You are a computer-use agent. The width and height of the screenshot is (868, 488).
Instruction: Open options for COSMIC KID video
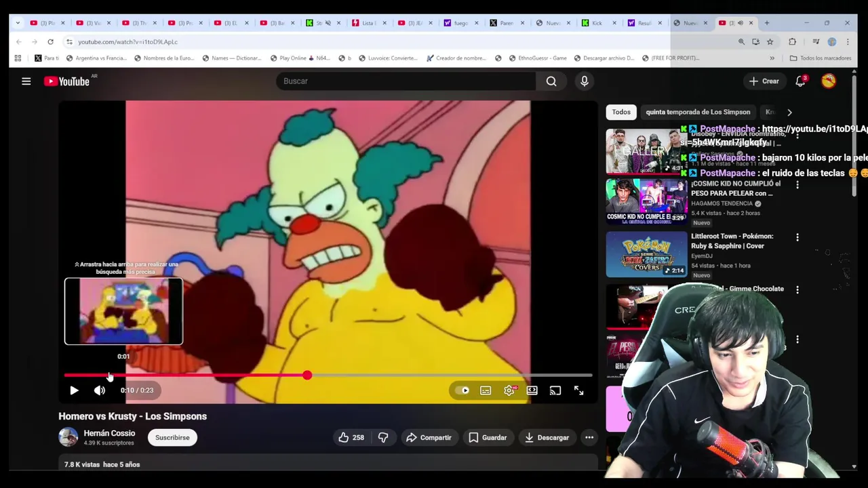tap(797, 184)
